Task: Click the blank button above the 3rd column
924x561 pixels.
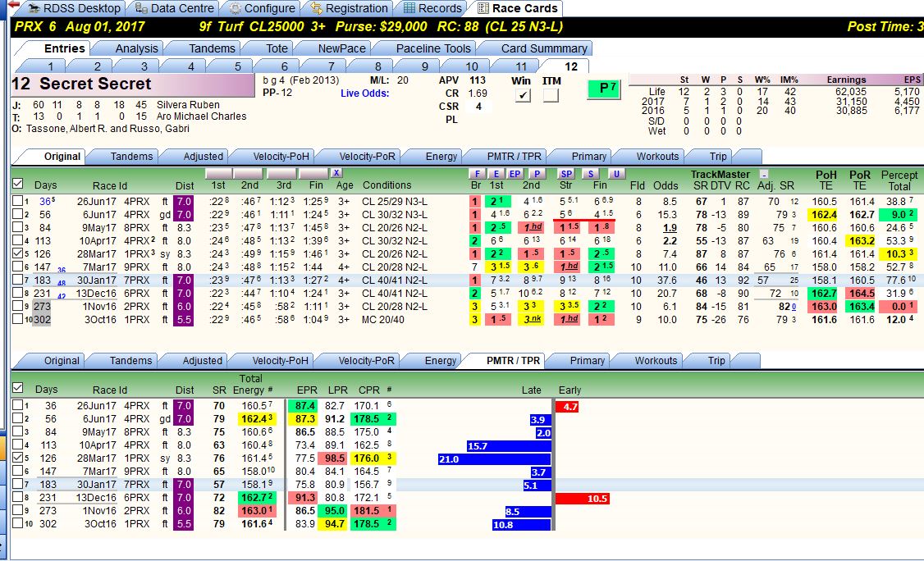Action: 282,173
